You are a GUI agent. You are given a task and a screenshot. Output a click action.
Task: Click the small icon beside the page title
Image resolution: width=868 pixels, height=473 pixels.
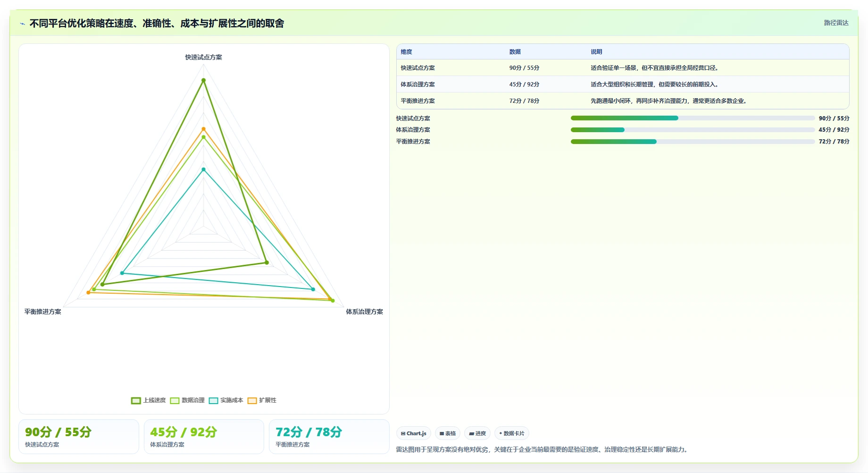pyautogui.click(x=23, y=24)
